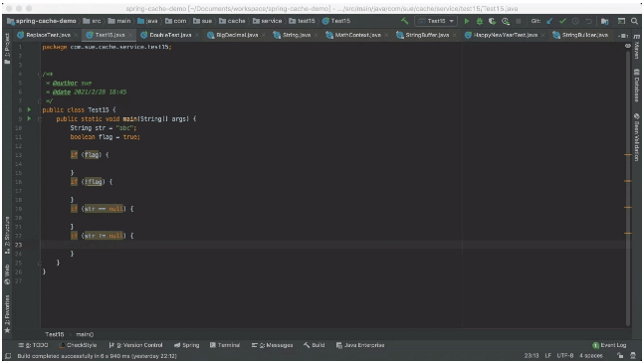This screenshot has height=363, width=644.
Task: Click the Build Project hammer icon
Action: tap(404, 21)
